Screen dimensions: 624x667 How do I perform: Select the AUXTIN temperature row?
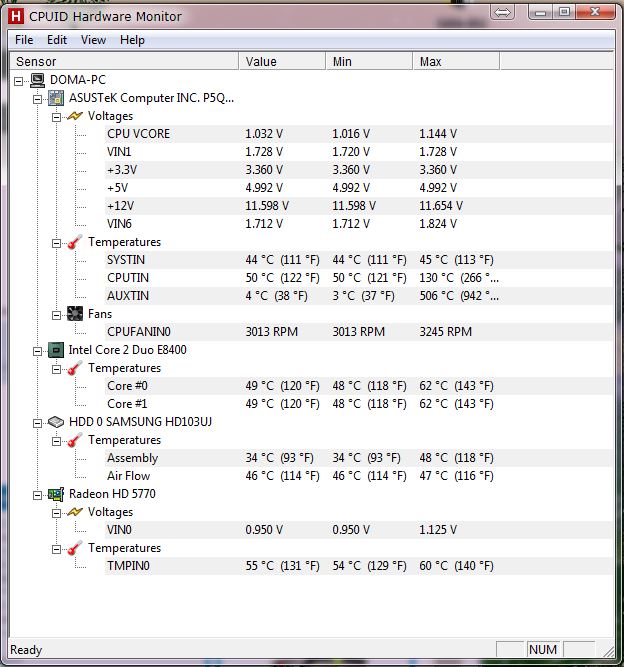(359, 296)
